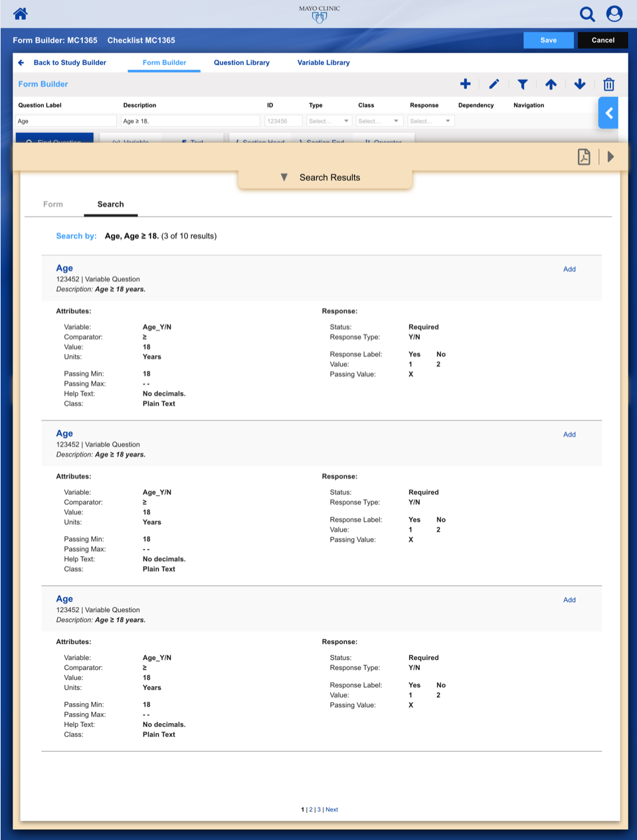637x840 pixels.
Task: Click the Question Label input with Age
Action: [66, 121]
